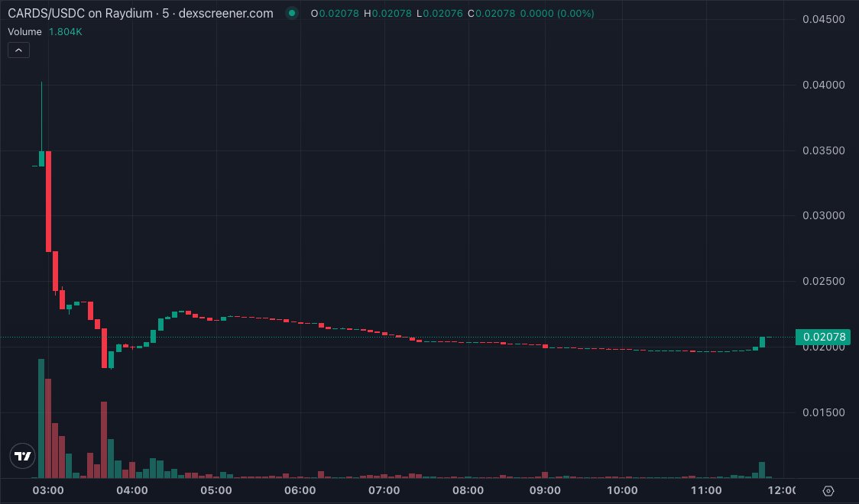Click the 03:00 time axis label
The image size is (859, 504).
(x=48, y=490)
